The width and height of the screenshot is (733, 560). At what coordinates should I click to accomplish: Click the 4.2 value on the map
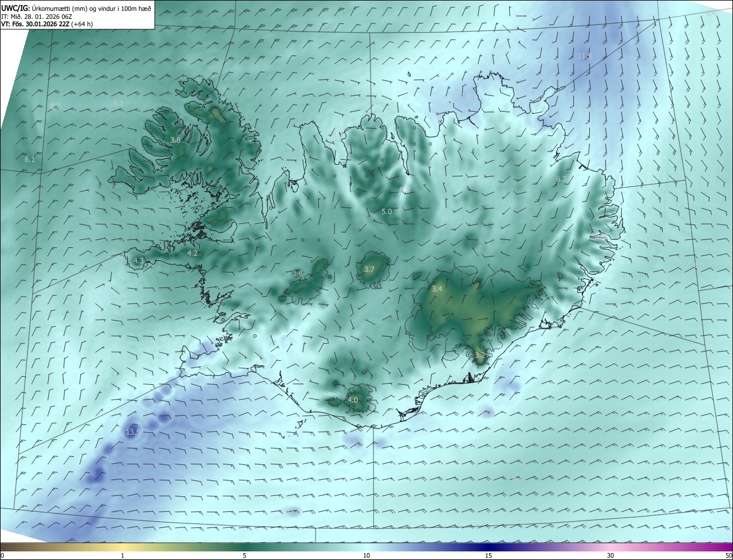(192, 253)
